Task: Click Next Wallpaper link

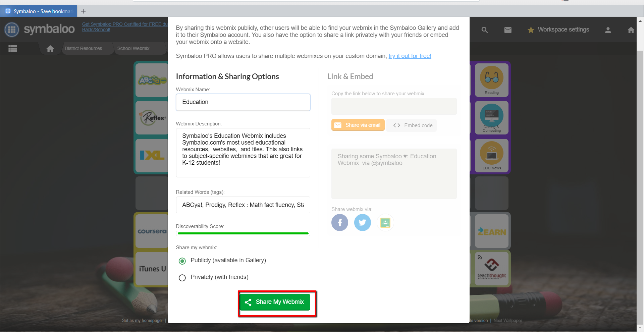Action: pyautogui.click(x=508, y=321)
